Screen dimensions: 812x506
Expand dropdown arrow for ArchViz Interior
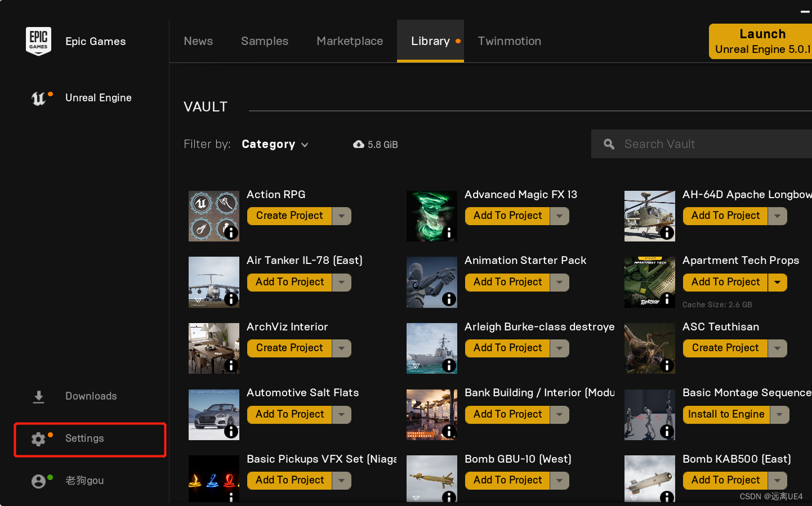pos(342,348)
